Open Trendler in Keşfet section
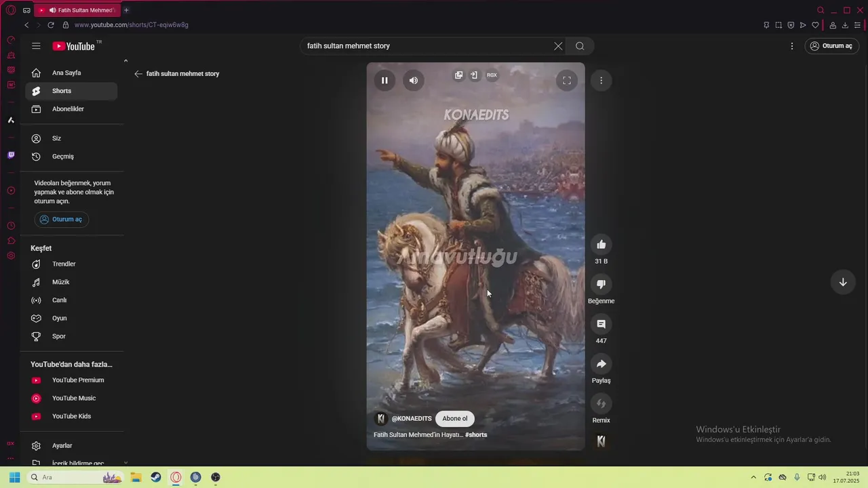The image size is (868, 488). coord(71,264)
